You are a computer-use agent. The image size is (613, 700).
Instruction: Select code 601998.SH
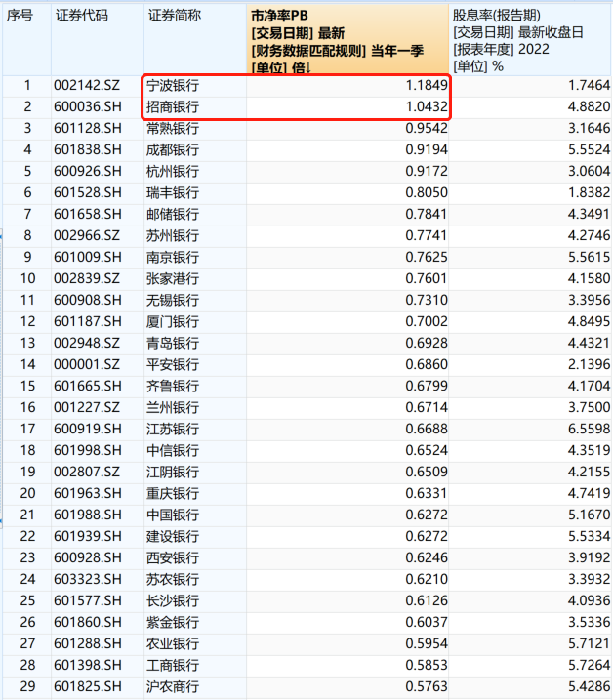click(88, 450)
